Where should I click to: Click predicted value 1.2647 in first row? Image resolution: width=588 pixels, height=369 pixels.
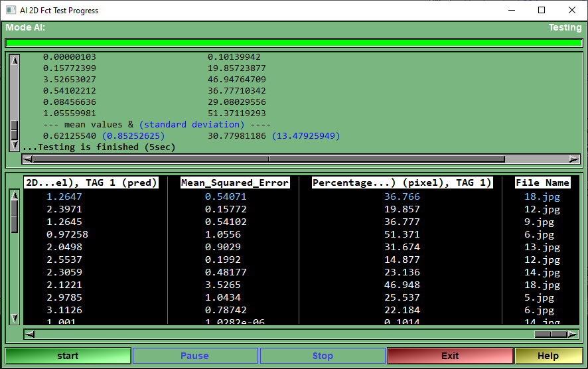tap(64, 196)
